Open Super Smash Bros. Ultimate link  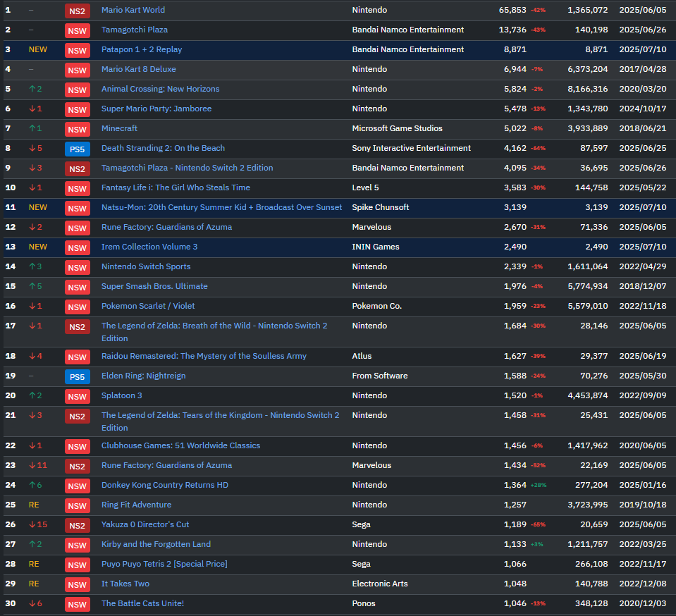pyautogui.click(x=154, y=287)
